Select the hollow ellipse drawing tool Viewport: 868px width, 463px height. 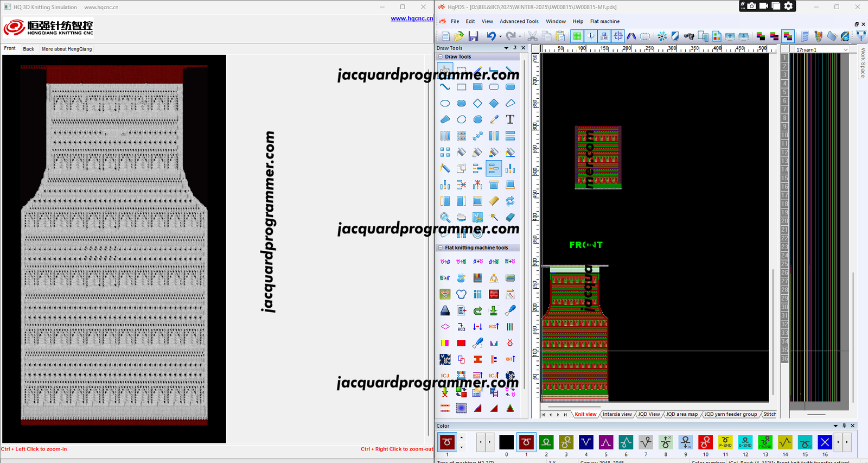point(445,103)
